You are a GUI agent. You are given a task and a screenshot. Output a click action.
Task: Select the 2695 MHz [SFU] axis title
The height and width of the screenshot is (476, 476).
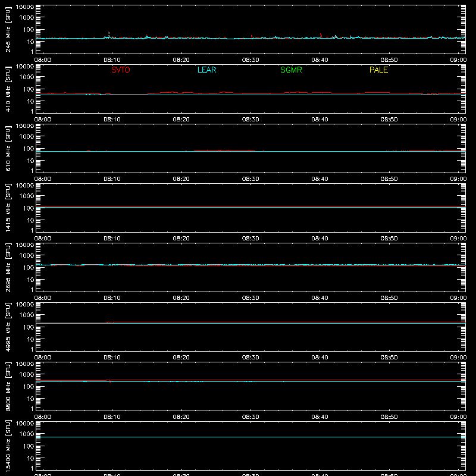pos(8,267)
